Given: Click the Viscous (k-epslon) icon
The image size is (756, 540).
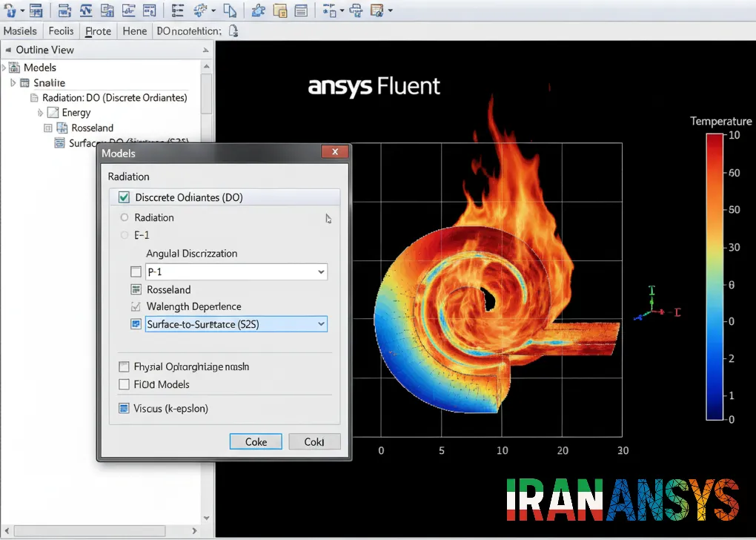Looking at the screenshot, I should 124,408.
